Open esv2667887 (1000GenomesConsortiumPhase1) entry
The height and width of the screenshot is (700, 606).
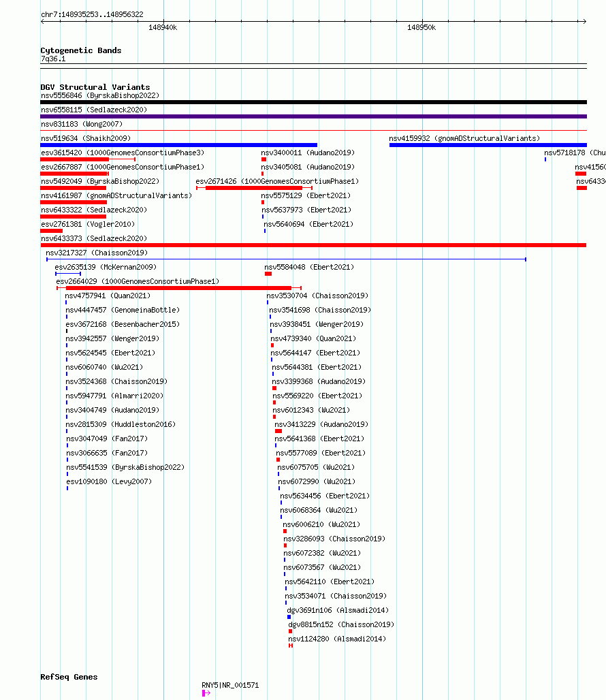click(123, 167)
